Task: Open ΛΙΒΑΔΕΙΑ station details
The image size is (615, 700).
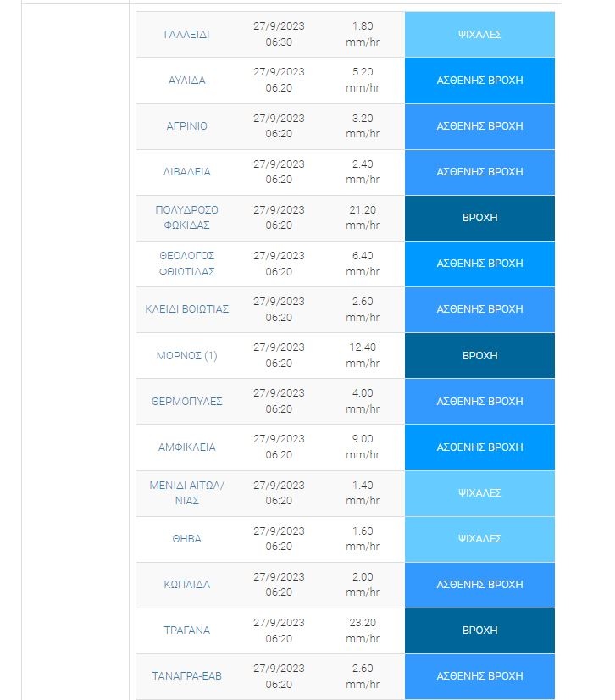Action: pos(186,172)
